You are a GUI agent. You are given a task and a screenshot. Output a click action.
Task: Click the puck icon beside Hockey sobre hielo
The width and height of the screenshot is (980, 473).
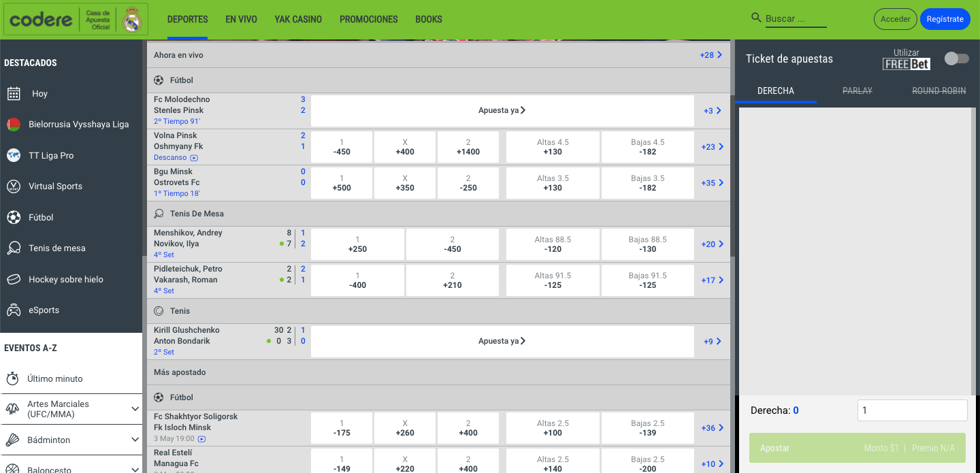14,279
